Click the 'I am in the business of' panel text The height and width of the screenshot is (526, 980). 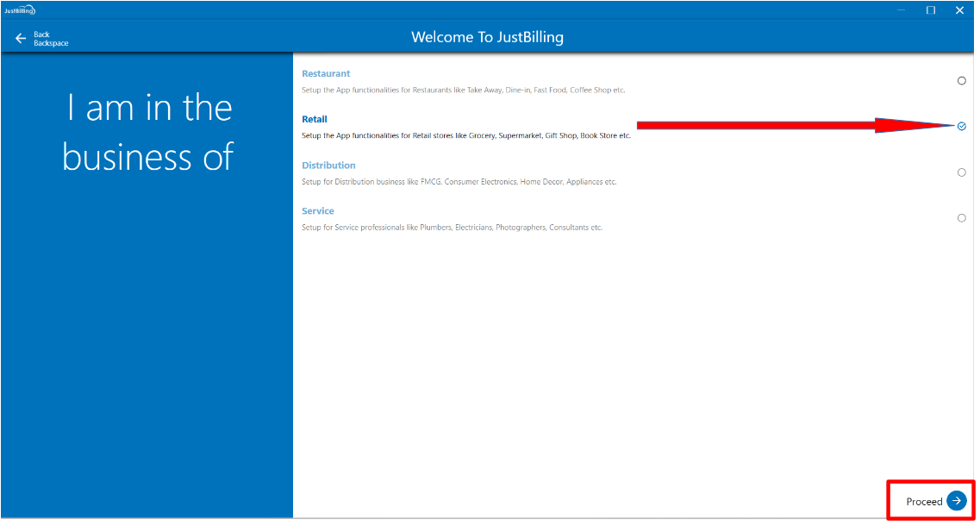point(148,133)
